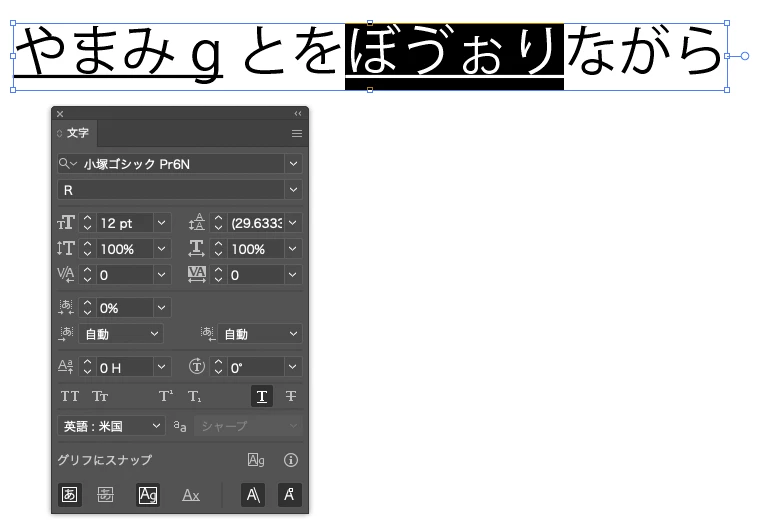Screen dimensions: 762x525
Task: Click the horizontal scale icon
Action: [x=196, y=248]
